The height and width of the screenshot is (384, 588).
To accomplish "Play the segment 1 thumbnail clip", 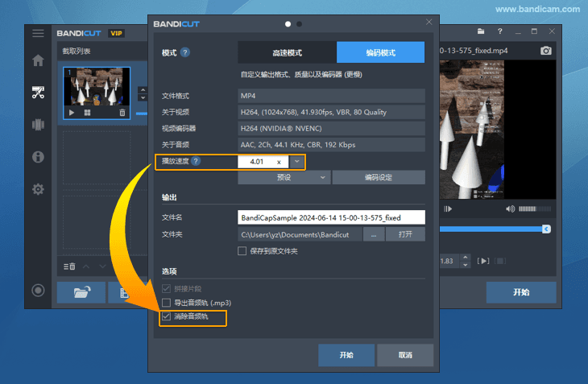I will [72, 113].
